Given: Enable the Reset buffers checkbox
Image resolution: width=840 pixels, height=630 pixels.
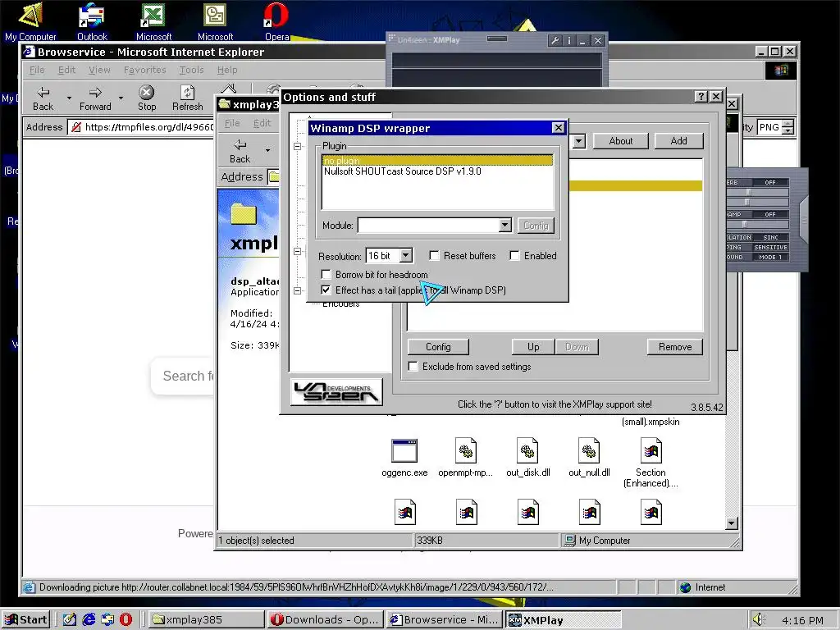Looking at the screenshot, I should (x=435, y=256).
